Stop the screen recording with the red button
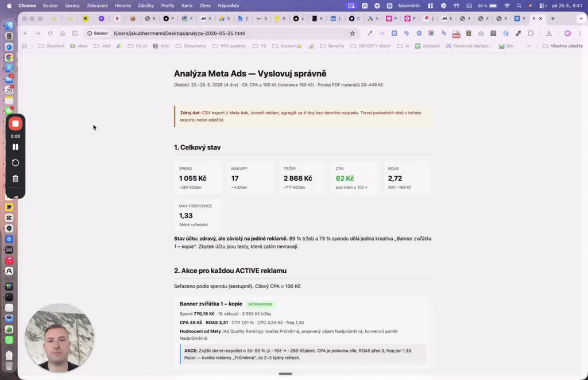Viewport: 588px width, 380px height. [x=16, y=123]
